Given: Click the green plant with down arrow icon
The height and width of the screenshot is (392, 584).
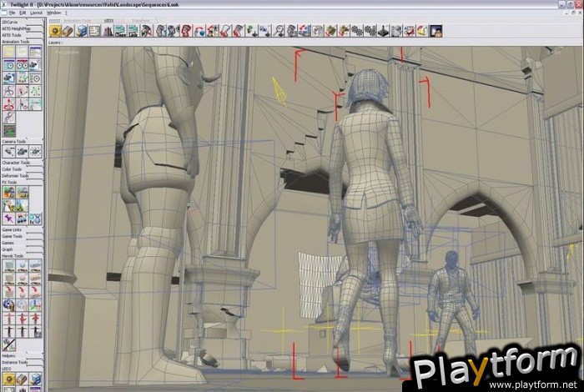Looking at the screenshot, I should tap(252, 31).
